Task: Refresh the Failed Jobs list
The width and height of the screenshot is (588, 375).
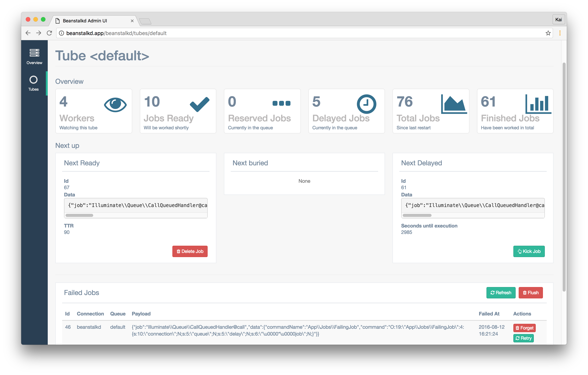Action: tap(501, 293)
